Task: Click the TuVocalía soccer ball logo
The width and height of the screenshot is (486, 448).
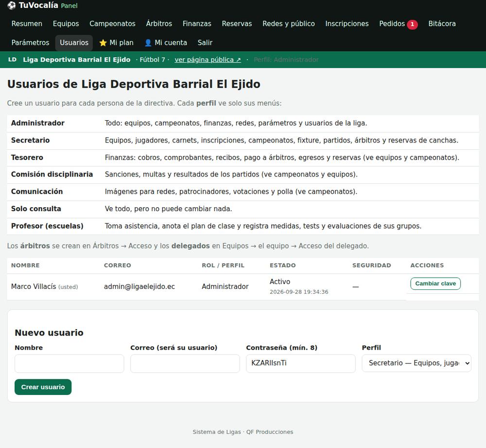Action: [x=12, y=5]
